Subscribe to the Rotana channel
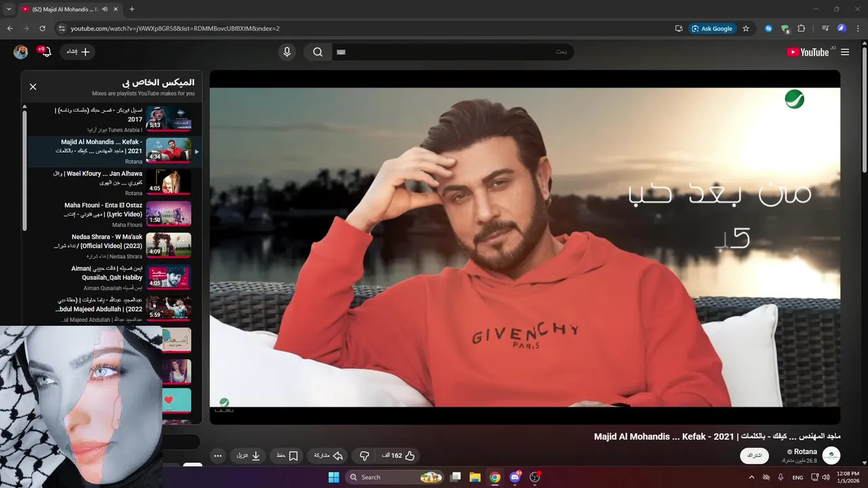Viewport: 868px width, 488px height. click(754, 455)
